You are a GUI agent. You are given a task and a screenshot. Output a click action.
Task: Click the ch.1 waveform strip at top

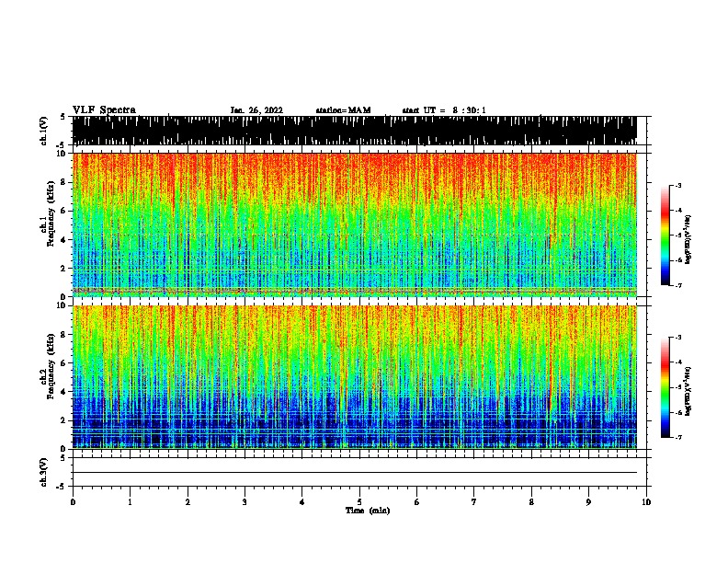[355, 131]
